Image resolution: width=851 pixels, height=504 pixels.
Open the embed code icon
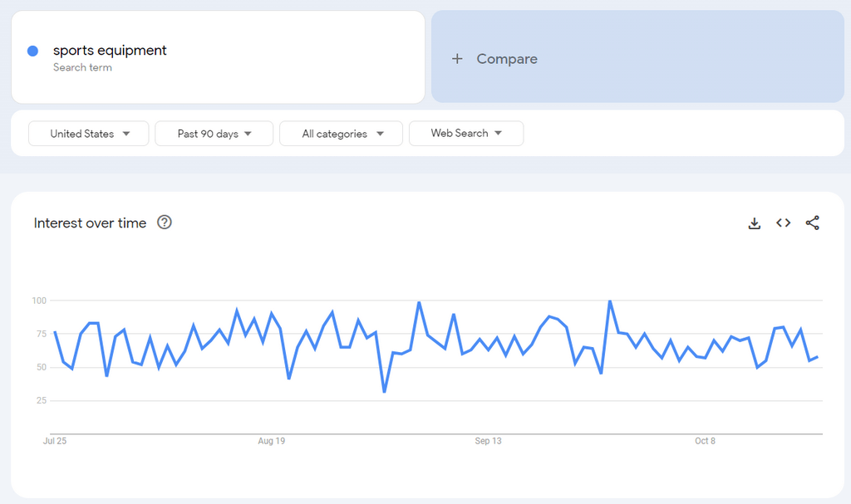click(x=783, y=223)
